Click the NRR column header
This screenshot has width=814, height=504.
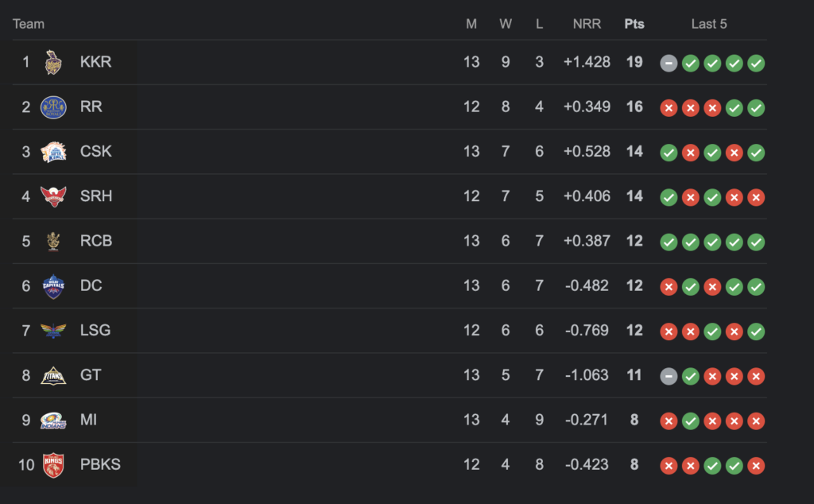pyautogui.click(x=587, y=24)
